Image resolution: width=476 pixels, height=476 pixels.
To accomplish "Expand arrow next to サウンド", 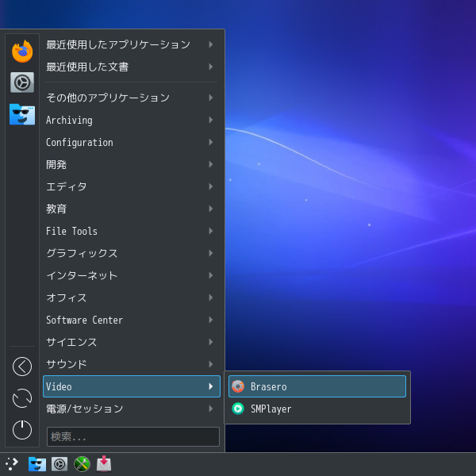I will [x=211, y=364].
